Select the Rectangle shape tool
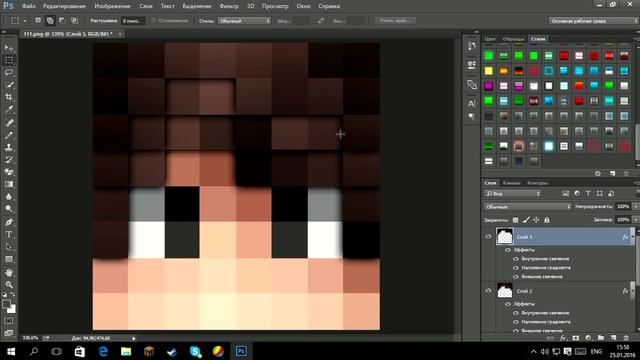This screenshot has height=360, width=640. pyautogui.click(x=9, y=259)
